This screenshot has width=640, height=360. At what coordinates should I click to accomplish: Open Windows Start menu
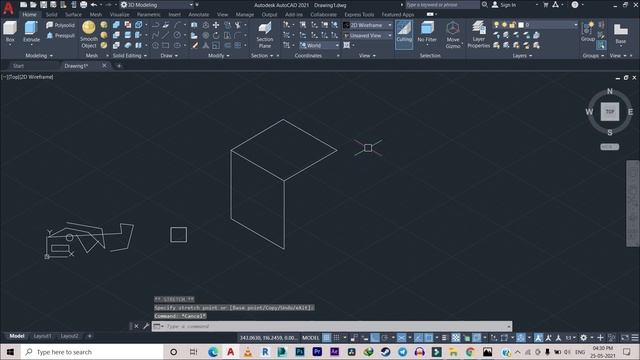[x=10, y=352]
